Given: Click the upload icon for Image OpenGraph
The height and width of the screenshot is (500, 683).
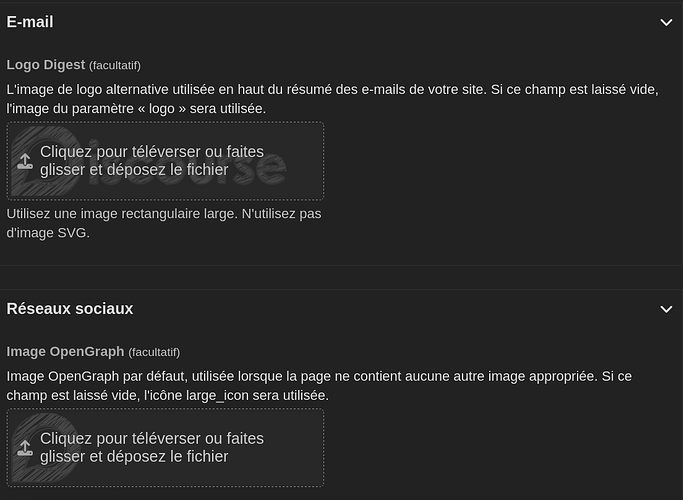Looking at the screenshot, I should click(25, 447).
